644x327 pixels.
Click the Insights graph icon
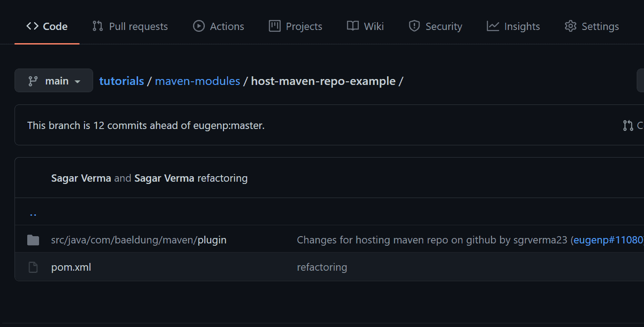(x=493, y=26)
